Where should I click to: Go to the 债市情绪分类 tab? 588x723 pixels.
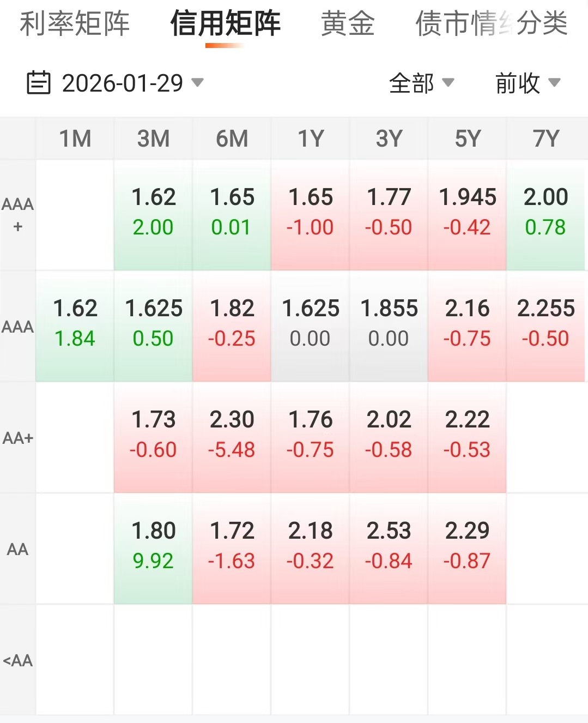tap(491, 24)
